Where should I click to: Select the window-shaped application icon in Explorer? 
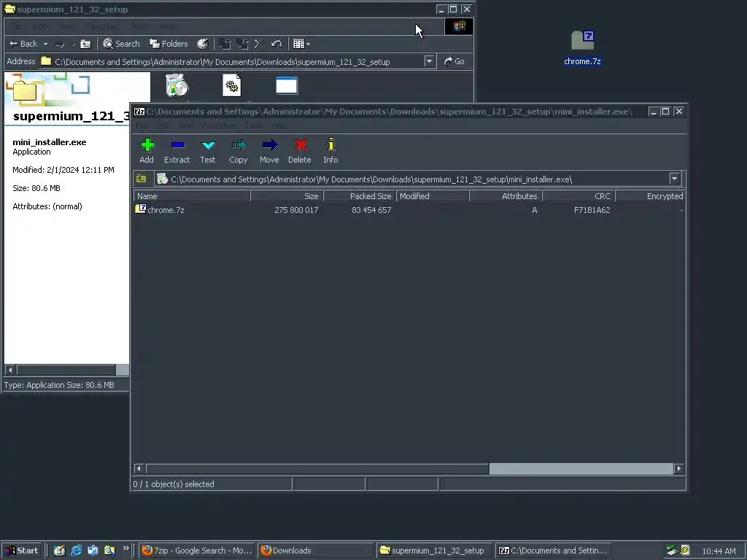pyautogui.click(x=287, y=86)
